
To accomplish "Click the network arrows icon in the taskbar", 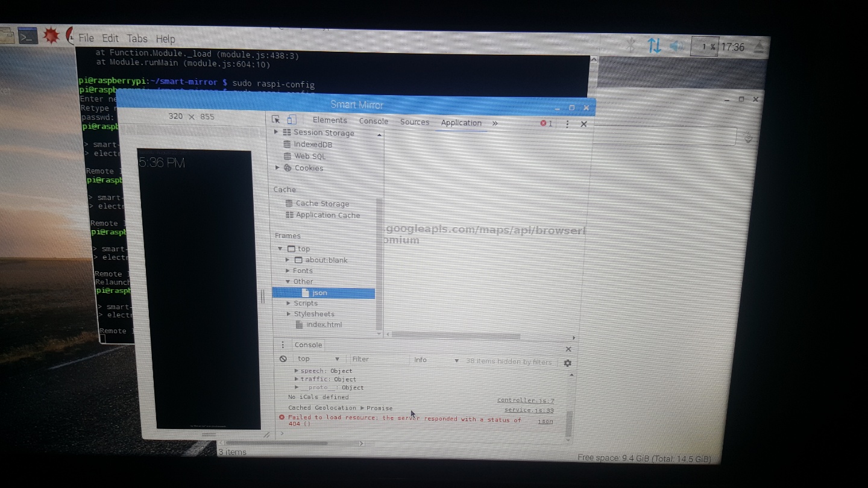I will 653,45.
